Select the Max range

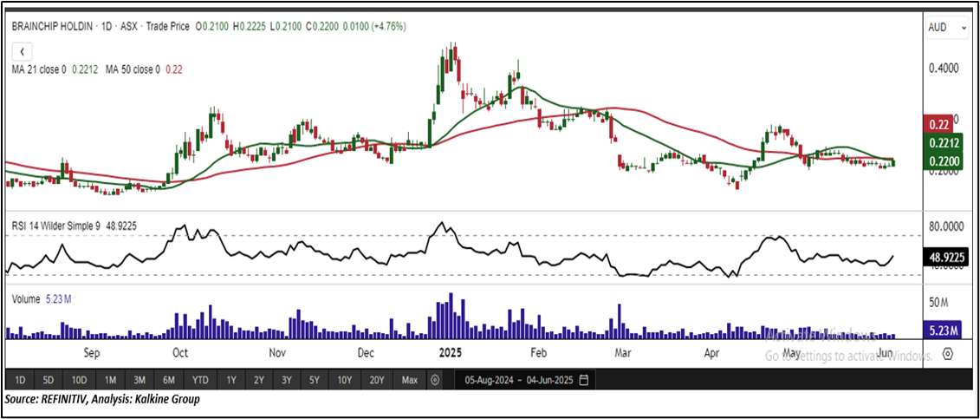(x=410, y=380)
